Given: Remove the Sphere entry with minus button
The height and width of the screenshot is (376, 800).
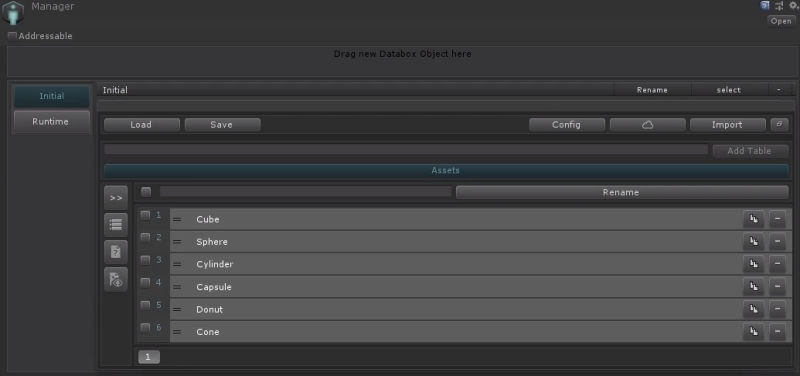Looking at the screenshot, I should (x=778, y=242).
